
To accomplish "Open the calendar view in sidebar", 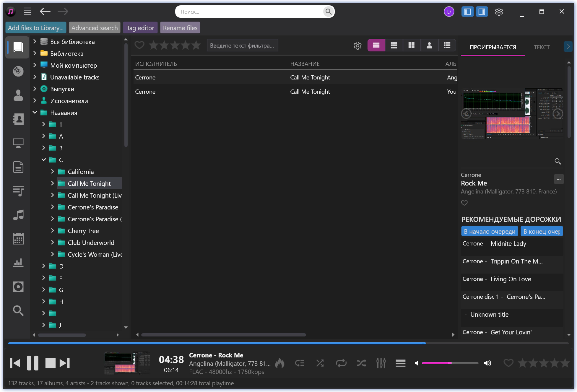I will pos(18,239).
